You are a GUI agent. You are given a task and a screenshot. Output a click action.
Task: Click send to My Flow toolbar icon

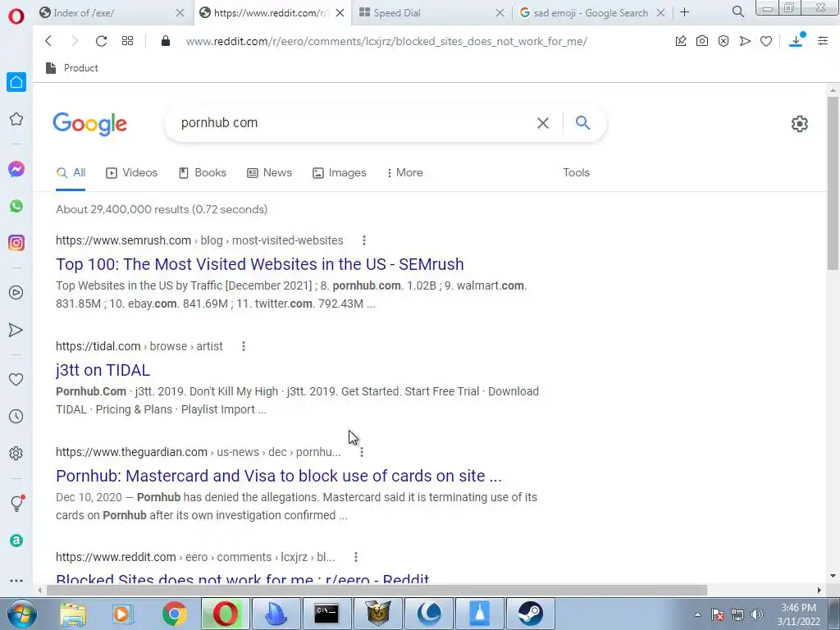pyautogui.click(x=745, y=41)
